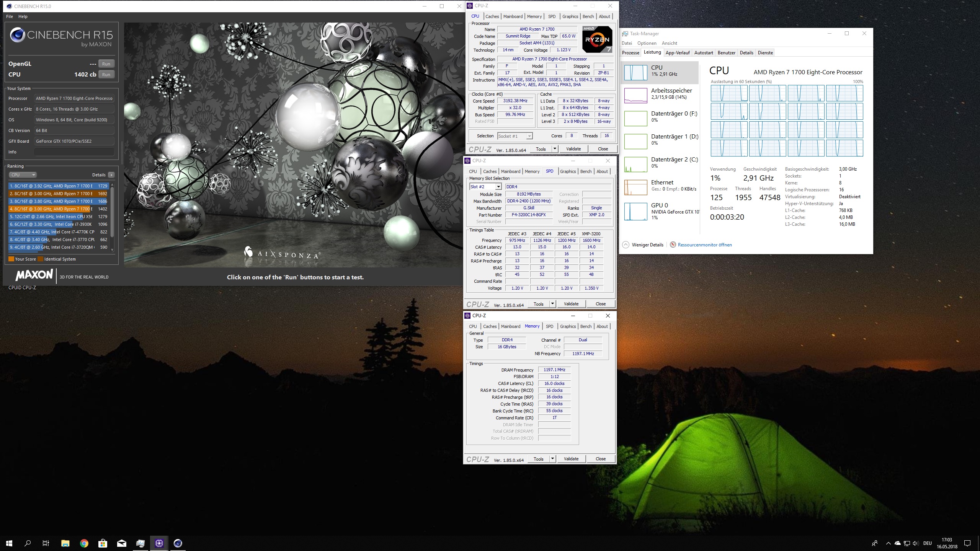
Task: Open the Microsoft Store taskbar icon
Action: [103, 543]
